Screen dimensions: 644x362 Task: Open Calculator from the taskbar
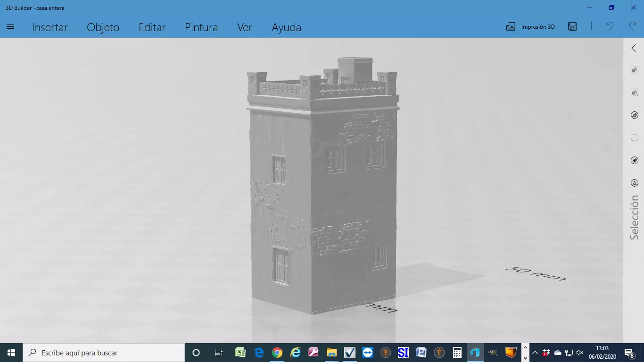(457, 353)
